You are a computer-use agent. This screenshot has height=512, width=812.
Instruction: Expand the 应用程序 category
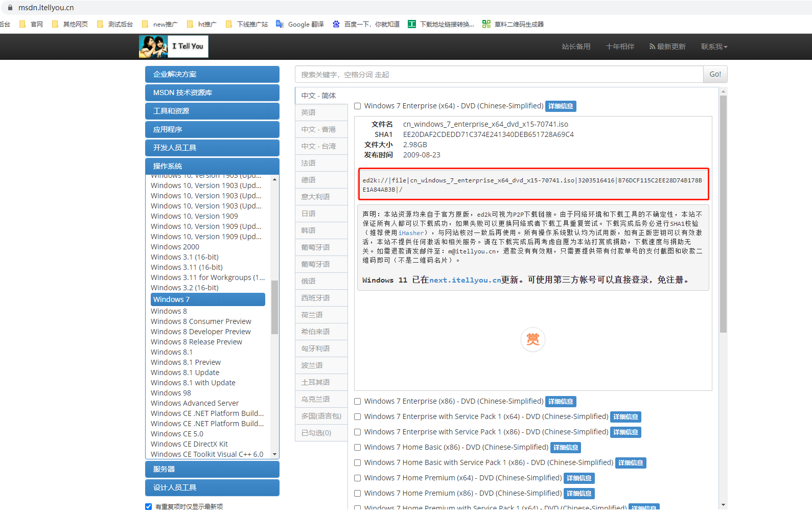(x=212, y=129)
